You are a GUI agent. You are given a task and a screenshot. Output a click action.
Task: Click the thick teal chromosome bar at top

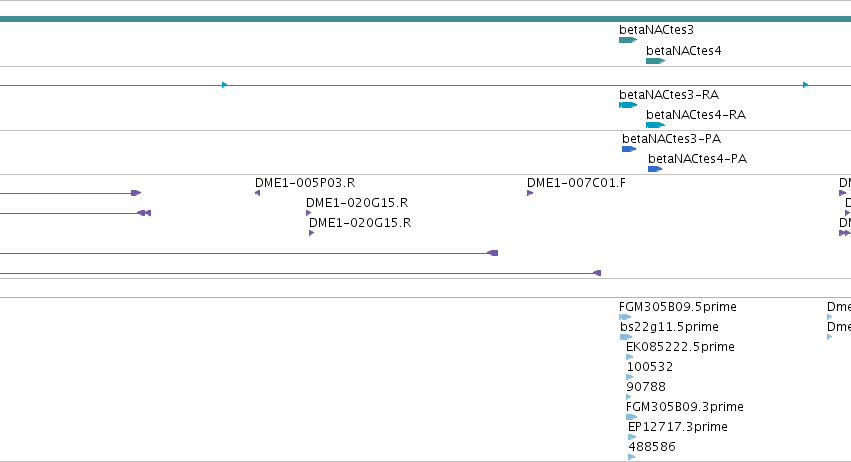[x=426, y=19]
